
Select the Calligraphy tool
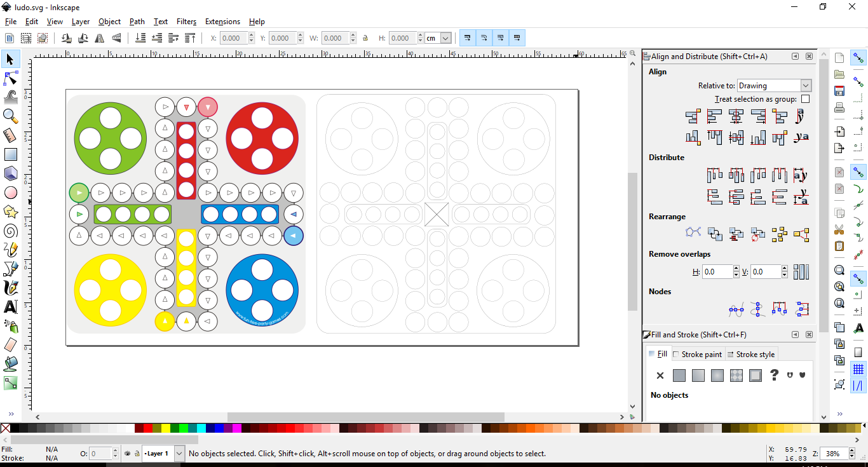(10, 287)
